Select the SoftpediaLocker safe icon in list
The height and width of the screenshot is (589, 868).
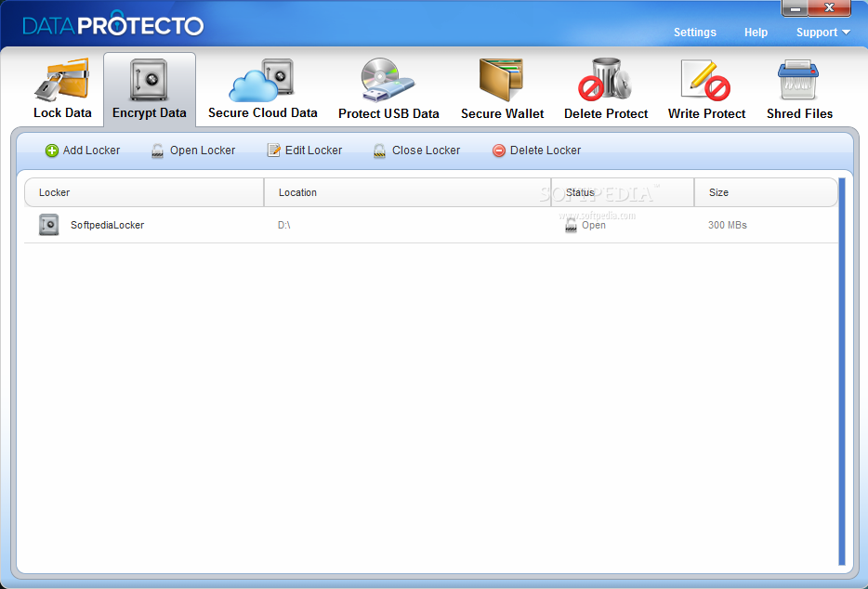(48, 225)
